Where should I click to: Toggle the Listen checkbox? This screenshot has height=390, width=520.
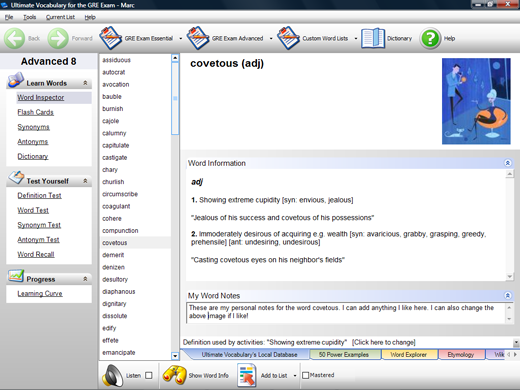(149, 375)
